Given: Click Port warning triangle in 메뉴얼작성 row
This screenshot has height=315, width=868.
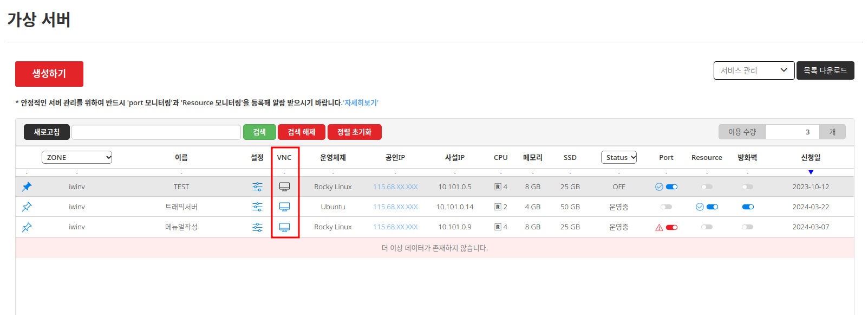Looking at the screenshot, I should pyautogui.click(x=659, y=228).
